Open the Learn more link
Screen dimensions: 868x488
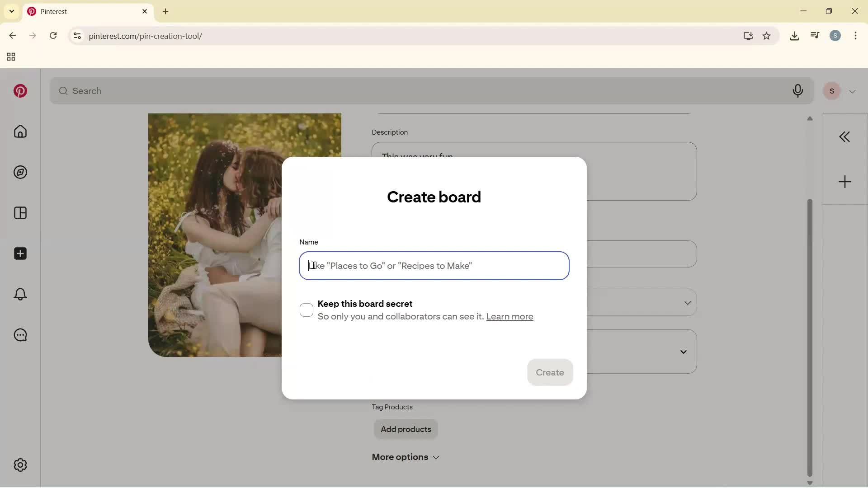(510, 317)
